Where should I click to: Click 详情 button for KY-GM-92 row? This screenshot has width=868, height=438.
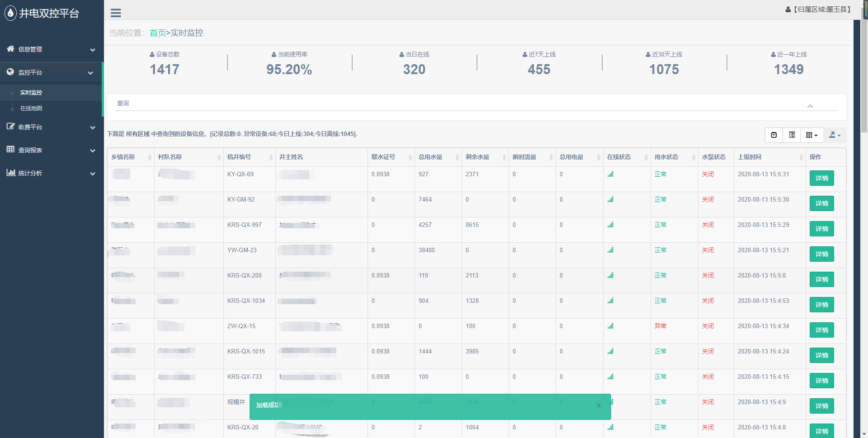click(821, 203)
